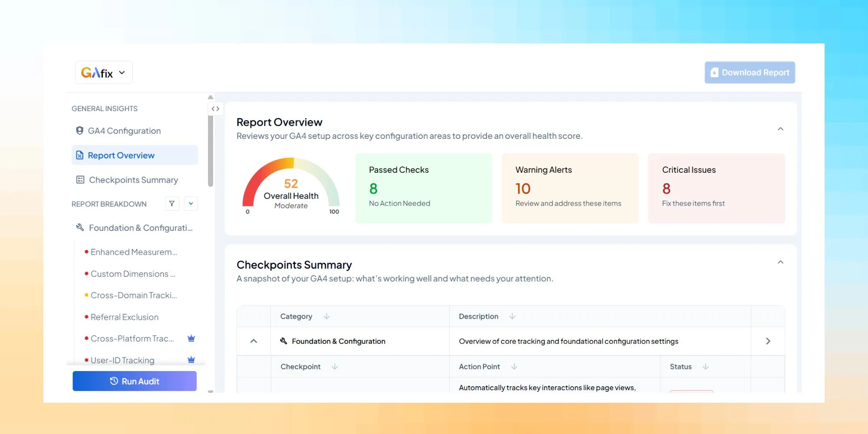Screen dimensions: 868x434
Task: Click the Checkpoints Summary list icon
Action: (79, 180)
